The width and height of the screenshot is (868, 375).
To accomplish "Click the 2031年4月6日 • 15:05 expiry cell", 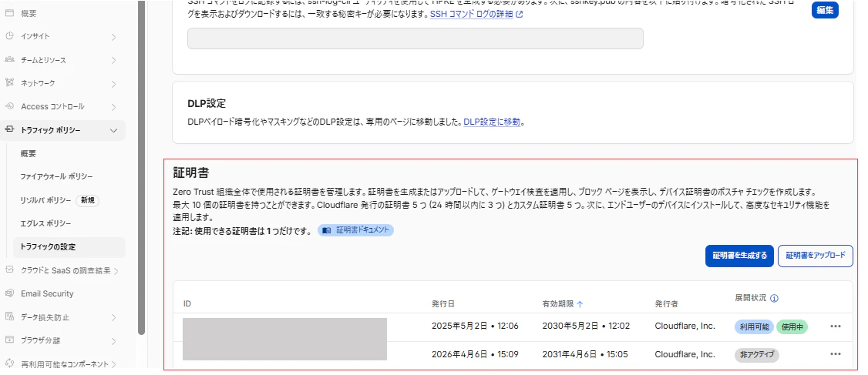I will click(x=585, y=354).
